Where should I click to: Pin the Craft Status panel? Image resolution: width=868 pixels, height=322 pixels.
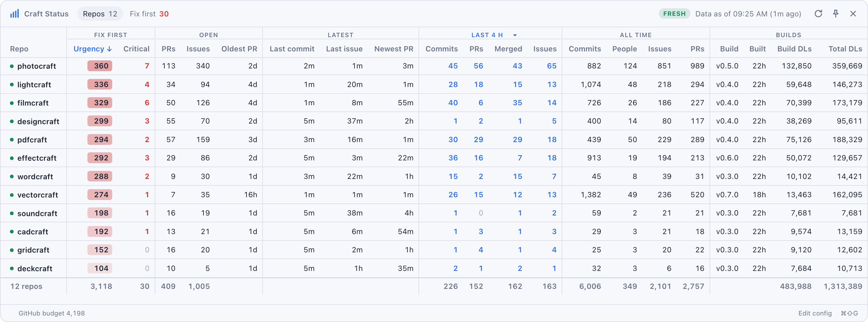pyautogui.click(x=836, y=14)
